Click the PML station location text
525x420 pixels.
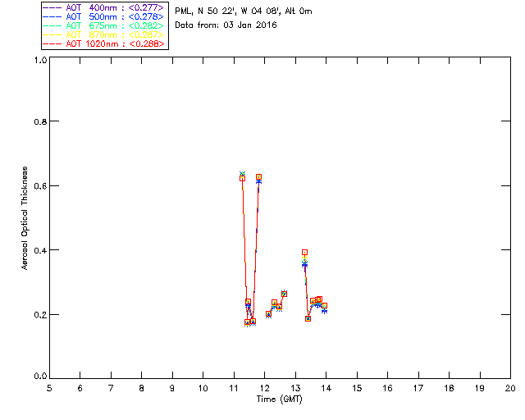coord(244,11)
